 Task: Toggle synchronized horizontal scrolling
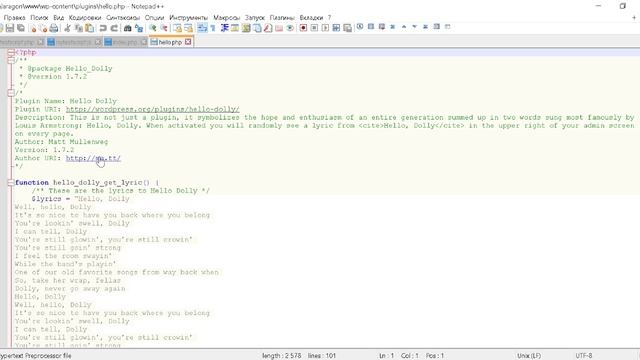pyautogui.click(x=188, y=28)
